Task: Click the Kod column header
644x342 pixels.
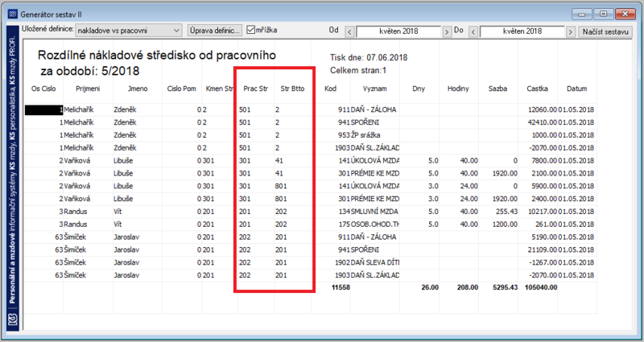Action: point(330,89)
